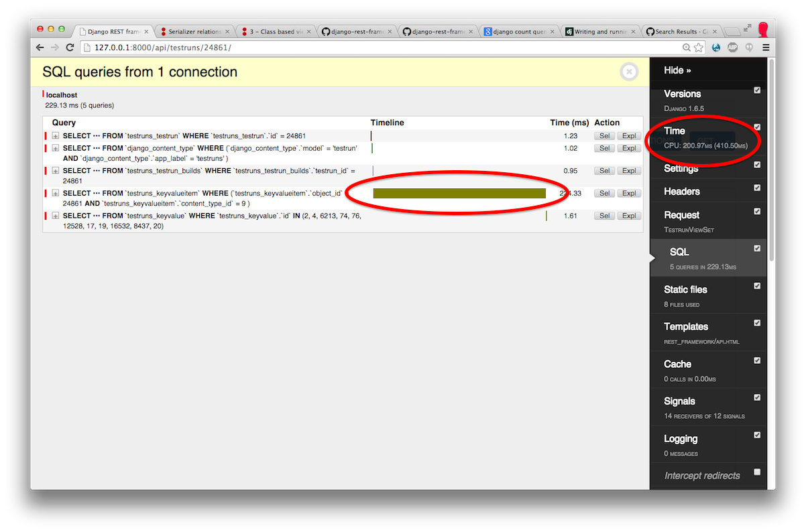
Task: Click the grey extension icon beside Adblock Plus
Action: pyautogui.click(x=748, y=48)
